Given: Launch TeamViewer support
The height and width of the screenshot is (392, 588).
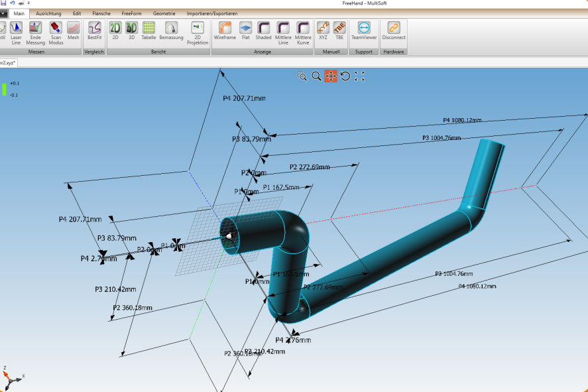Looking at the screenshot, I should (x=364, y=31).
